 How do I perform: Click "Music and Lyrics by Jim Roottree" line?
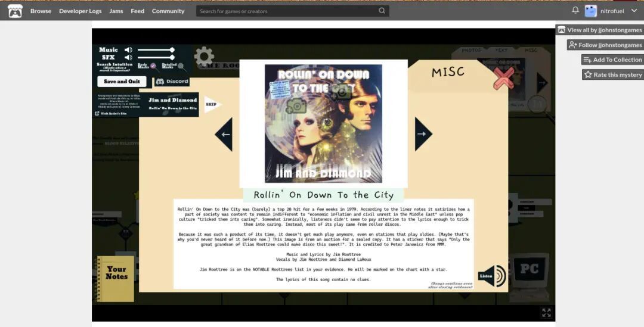click(323, 254)
